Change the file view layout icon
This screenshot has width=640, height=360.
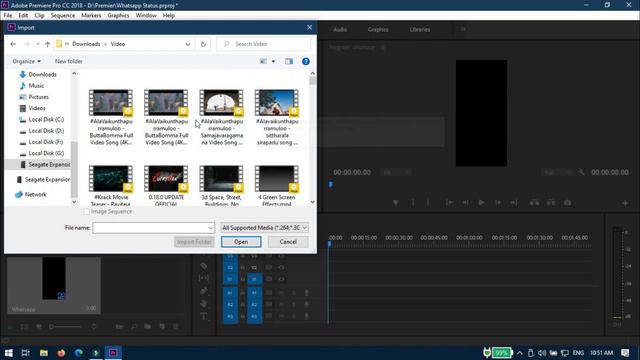click(263, 61)
